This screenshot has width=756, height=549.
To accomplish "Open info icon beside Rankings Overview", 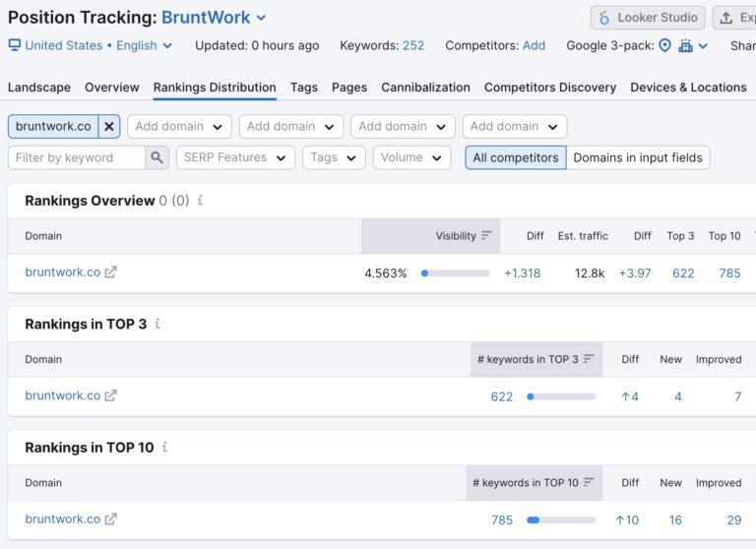I will [x=200, y=200].
